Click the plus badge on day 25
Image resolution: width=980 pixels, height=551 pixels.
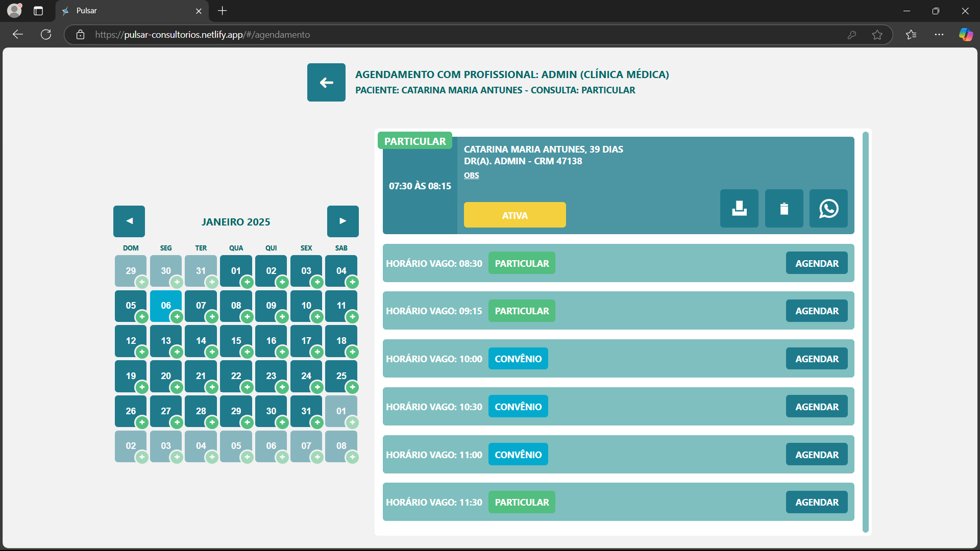[x=352, y=387]
